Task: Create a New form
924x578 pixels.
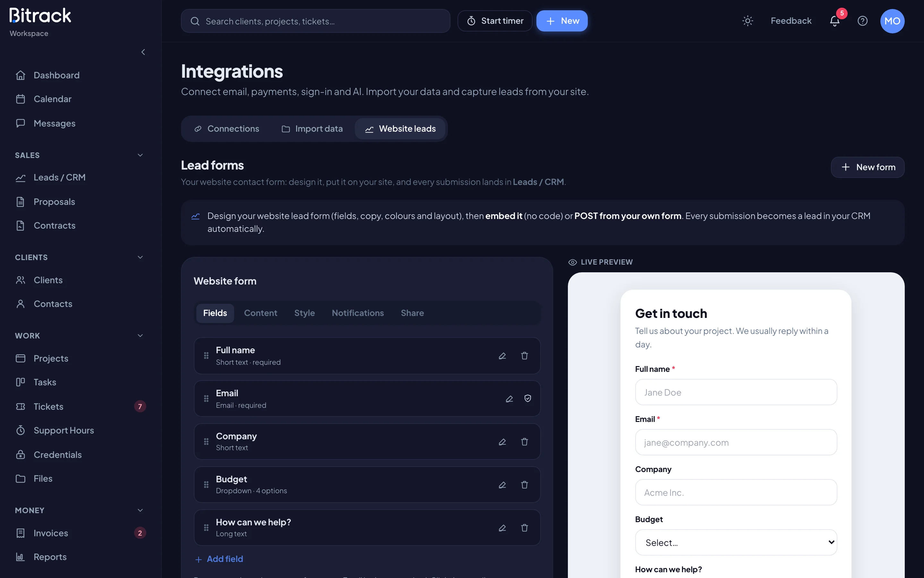Action: (868, 167)
